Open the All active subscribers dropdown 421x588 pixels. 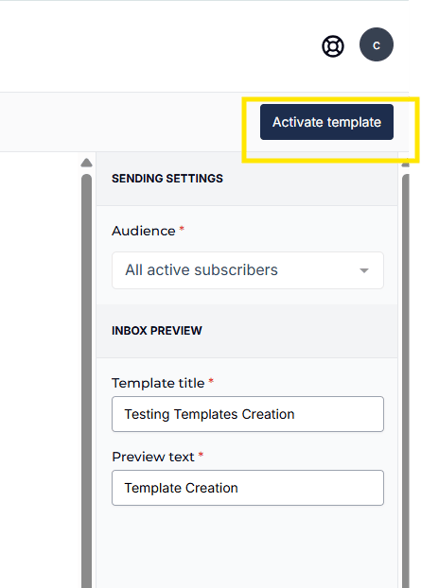[x=247, y=270]
